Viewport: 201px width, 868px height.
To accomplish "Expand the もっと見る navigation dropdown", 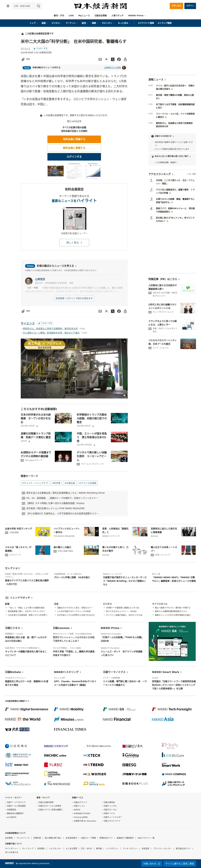I will pyautogui.click(x=124, y=23).
